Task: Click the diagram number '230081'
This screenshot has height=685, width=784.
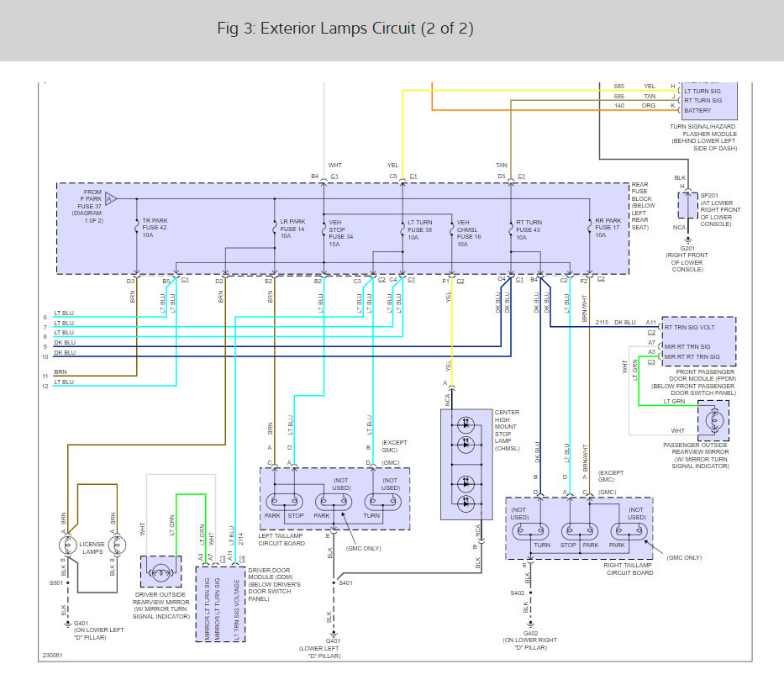Action: pyautogui.click(x=52, y=655)
